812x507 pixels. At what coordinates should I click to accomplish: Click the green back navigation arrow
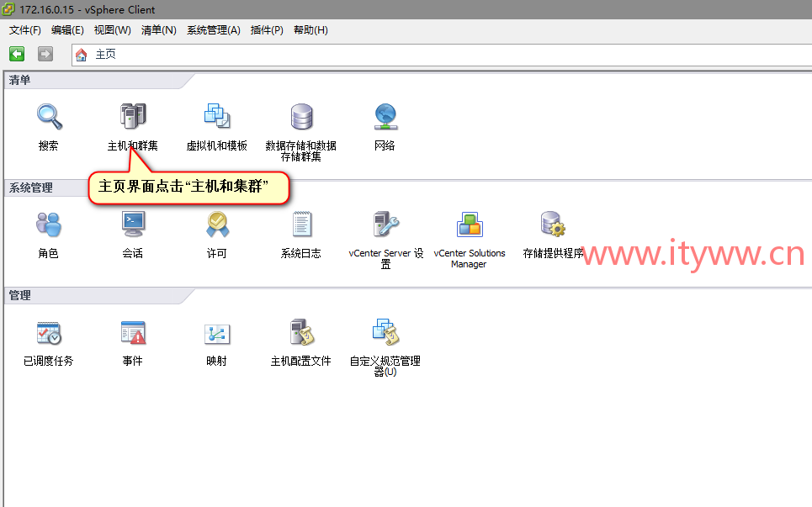pos(17,54)
